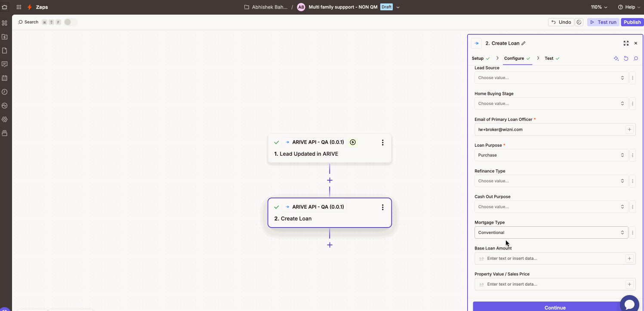The width and height of the screenshot is (644, 311).
Task: Click the AI sparkle icon in panel
Action: [x=616, y=59]
